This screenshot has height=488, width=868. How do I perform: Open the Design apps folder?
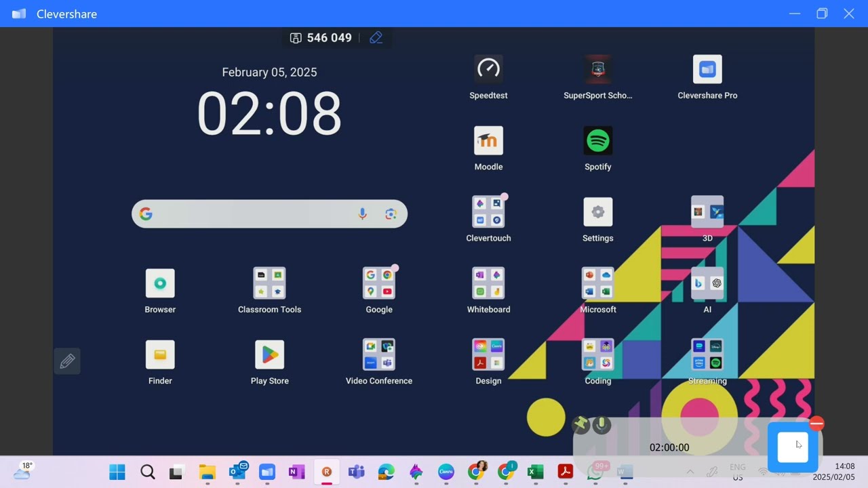[x=488, y=354]
